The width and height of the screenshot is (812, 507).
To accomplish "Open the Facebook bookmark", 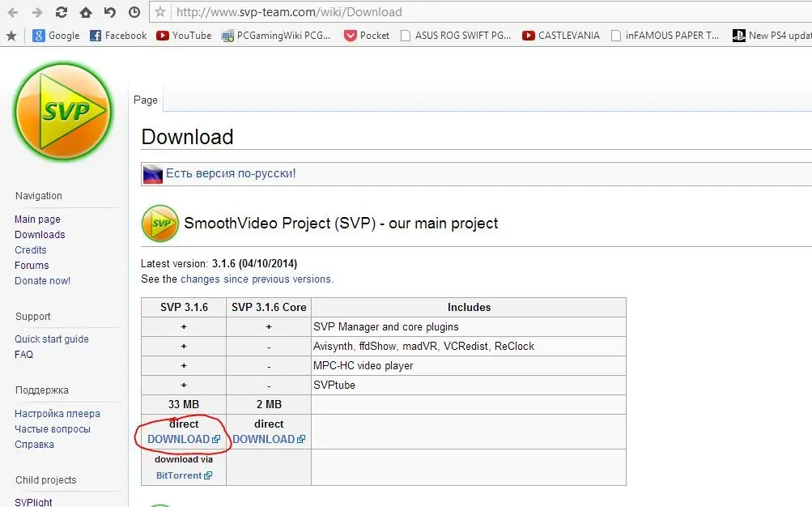I will (118, 36).
